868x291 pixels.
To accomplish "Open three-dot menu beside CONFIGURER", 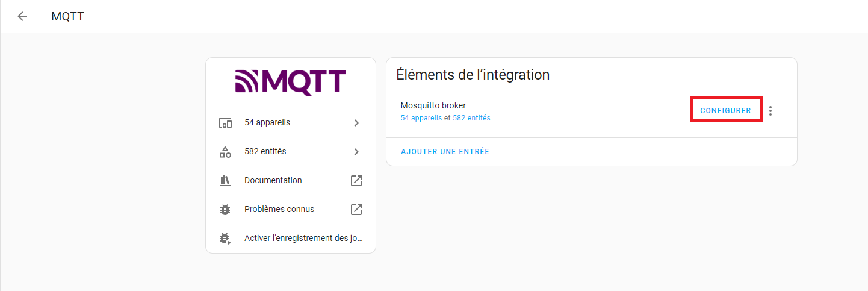I will [770, 111].
